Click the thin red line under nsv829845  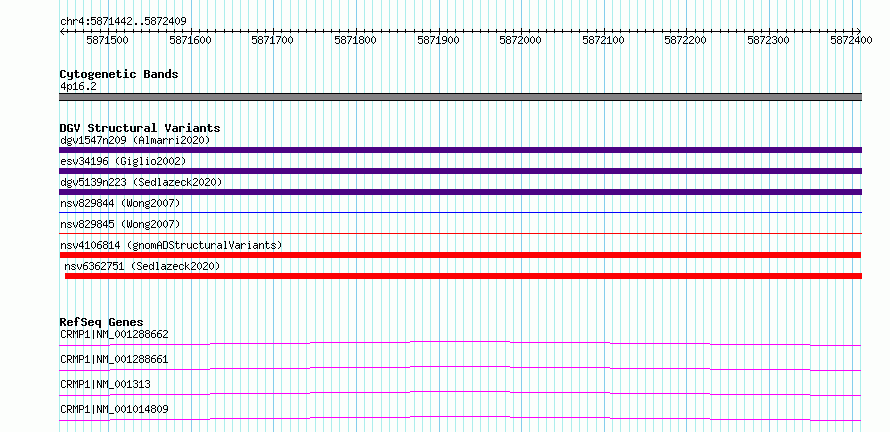click(460, 233)
